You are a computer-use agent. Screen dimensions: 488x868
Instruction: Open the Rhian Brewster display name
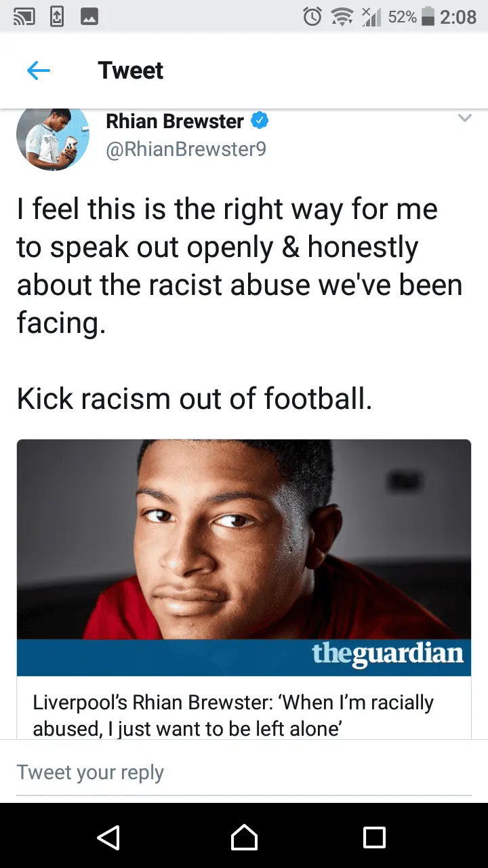[x=175, y=121]
